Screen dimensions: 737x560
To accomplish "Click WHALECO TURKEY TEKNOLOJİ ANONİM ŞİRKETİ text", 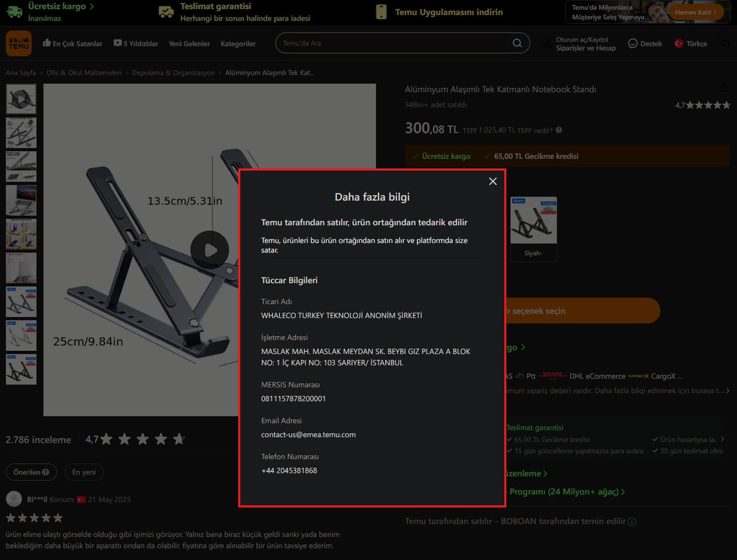I will coord(341,316).
